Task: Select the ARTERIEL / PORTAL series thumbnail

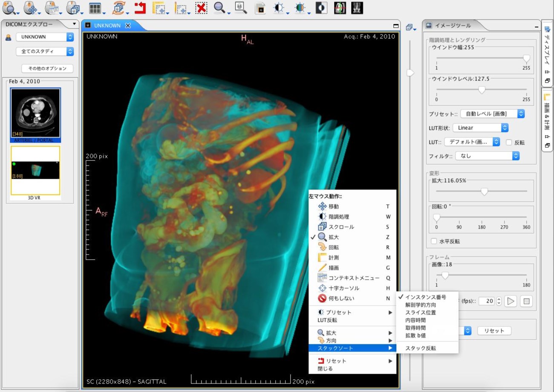Action: tap(36, 115)
